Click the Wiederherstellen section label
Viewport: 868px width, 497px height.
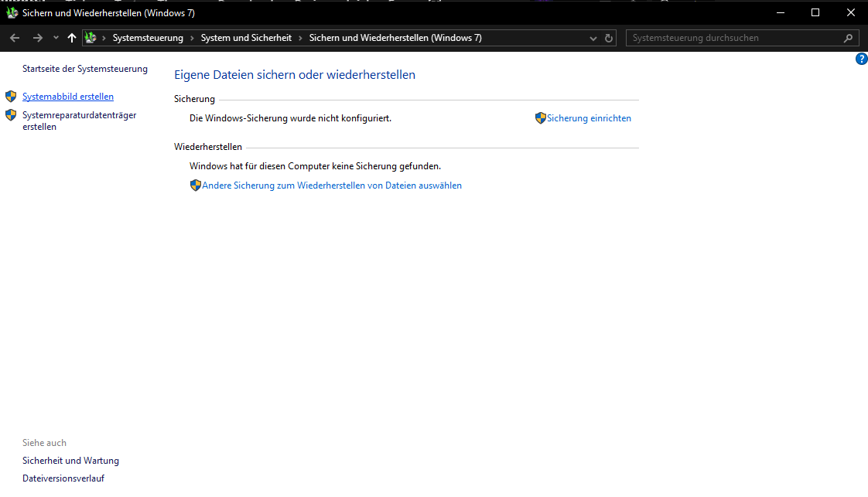tap(207, 147)
